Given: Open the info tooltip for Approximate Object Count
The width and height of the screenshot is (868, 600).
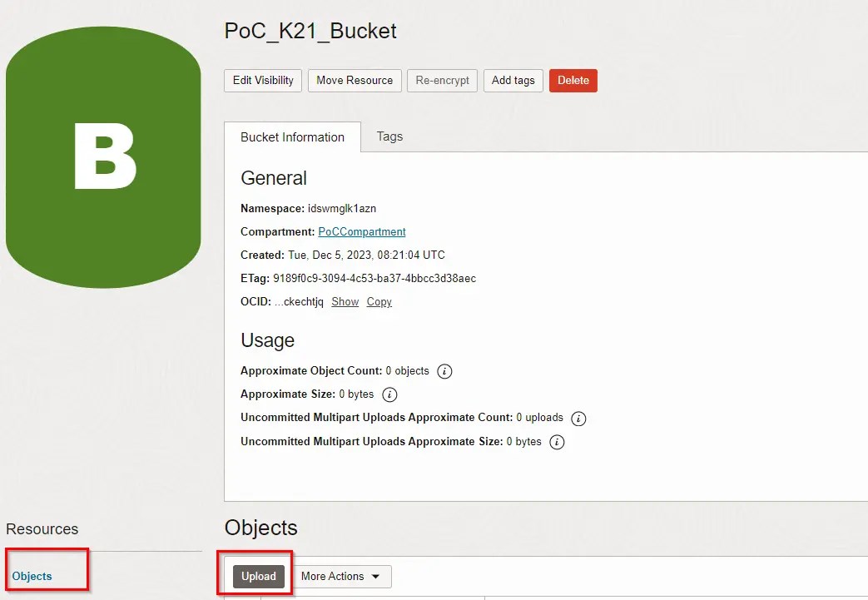Looking at the screenshot, I should pyautogui.click(x=444, y=371).
